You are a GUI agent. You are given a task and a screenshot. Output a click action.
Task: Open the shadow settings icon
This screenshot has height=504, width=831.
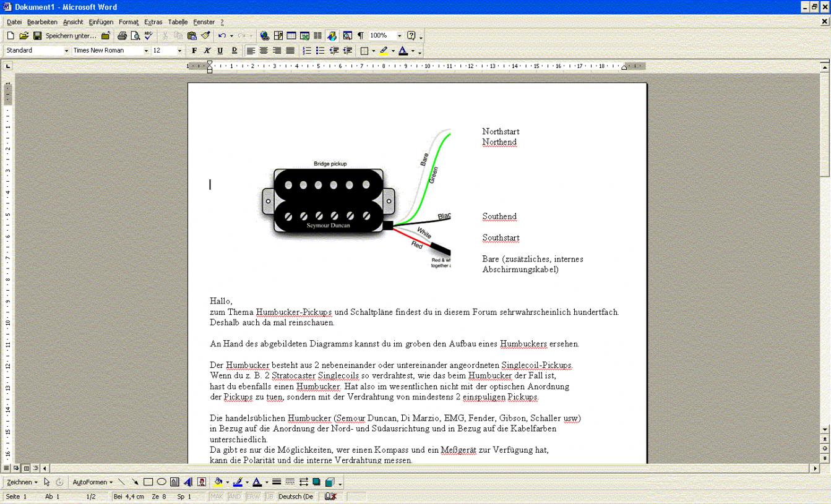click(316, 482)
